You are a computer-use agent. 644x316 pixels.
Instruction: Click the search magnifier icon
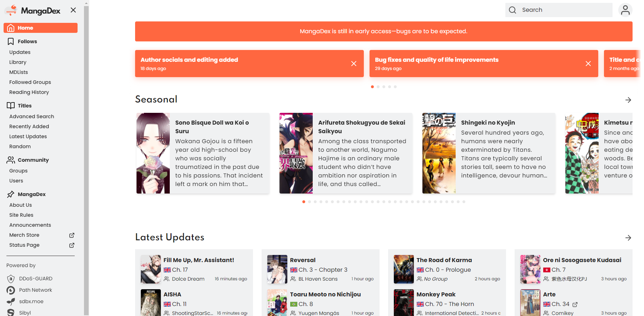pyautogui.click(x=512, y=10)
